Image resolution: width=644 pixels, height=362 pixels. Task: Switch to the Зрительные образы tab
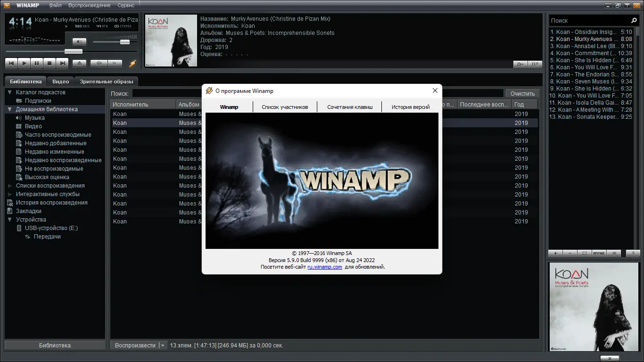[107, 82]
